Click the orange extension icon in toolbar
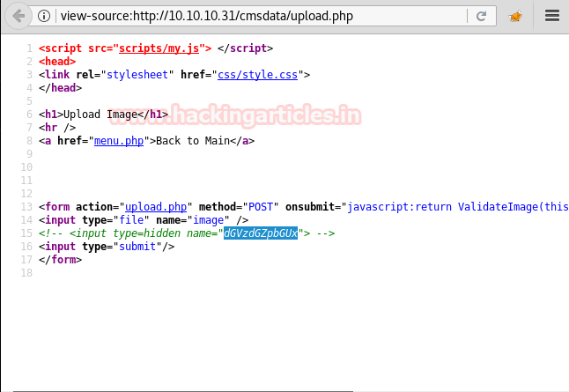This screenshot has width=569, height=392. tap(515, 16)
